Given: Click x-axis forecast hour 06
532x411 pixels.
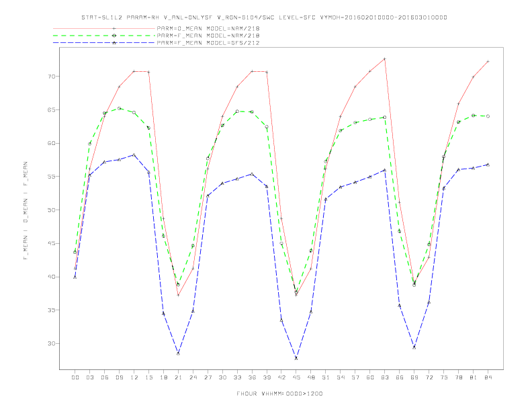Looking at the screenshot, I should 105,377.
